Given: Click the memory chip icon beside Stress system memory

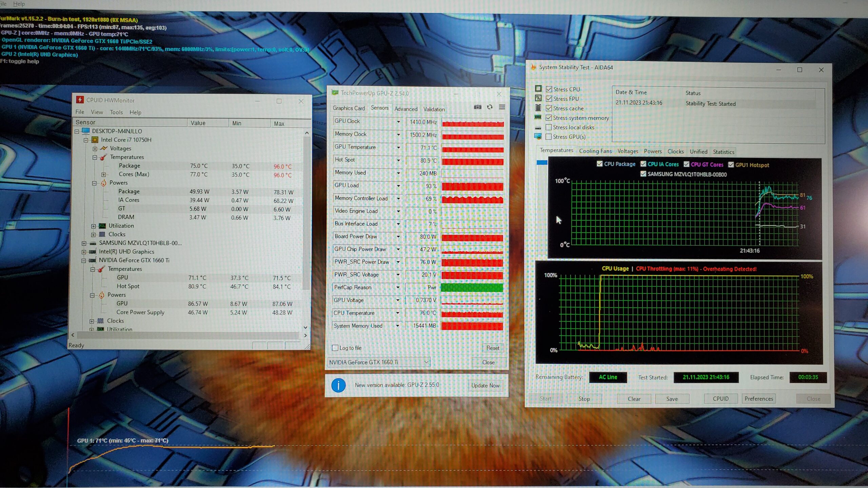Looking at the screenshot, I should click(538, 117).
